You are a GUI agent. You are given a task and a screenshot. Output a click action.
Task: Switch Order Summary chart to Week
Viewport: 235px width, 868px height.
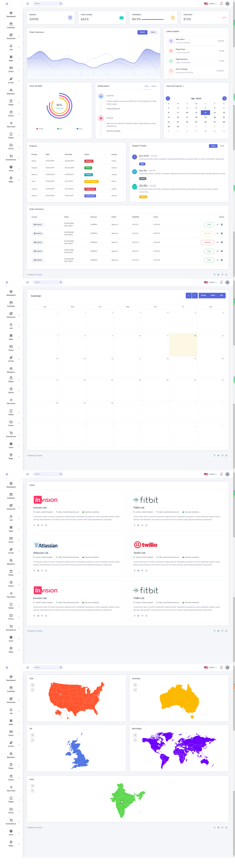153,32
